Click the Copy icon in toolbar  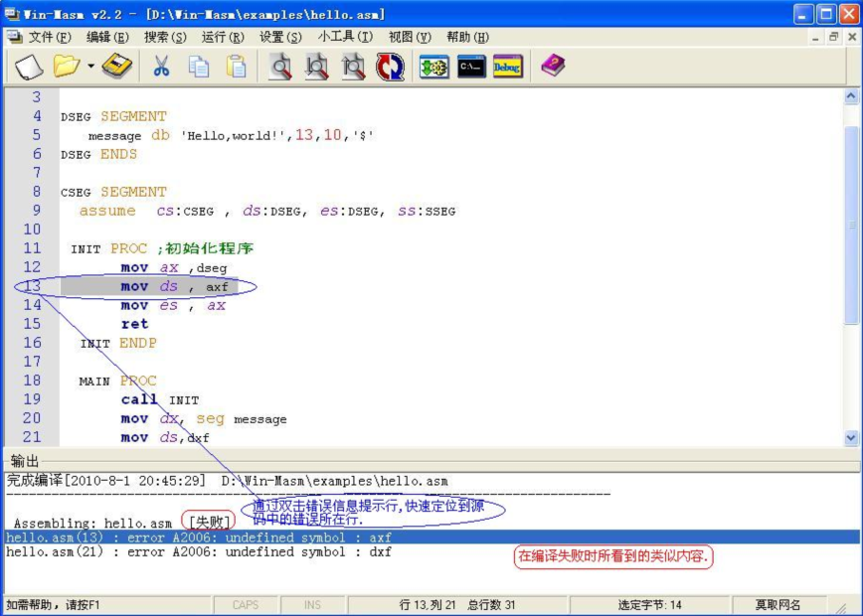[x=199, y=67]
